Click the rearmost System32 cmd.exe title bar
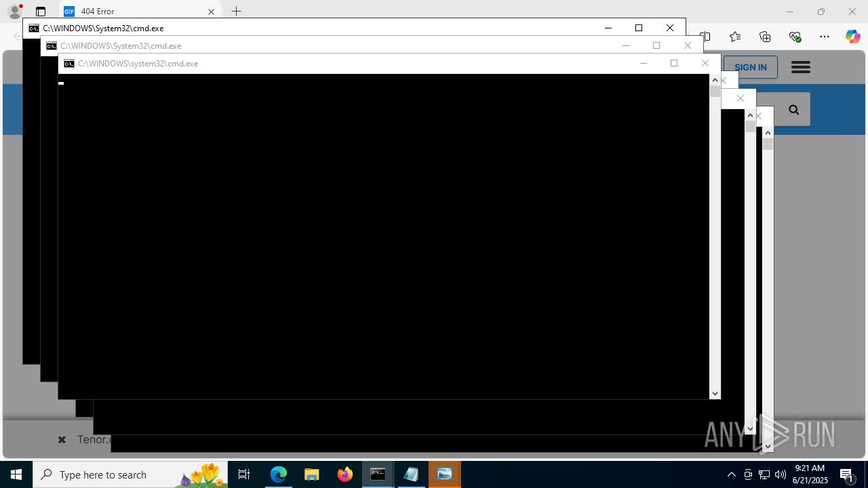 coord(103,28)
